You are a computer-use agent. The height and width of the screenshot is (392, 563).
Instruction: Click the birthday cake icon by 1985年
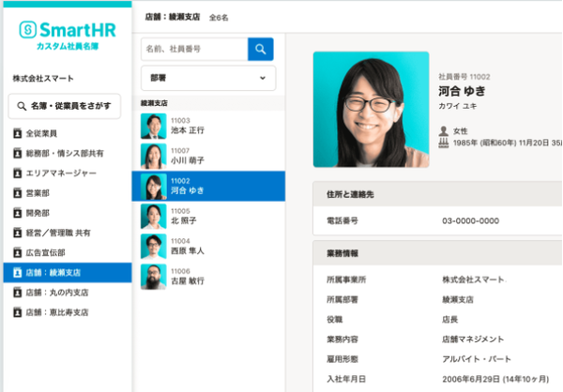click(444, 143)
